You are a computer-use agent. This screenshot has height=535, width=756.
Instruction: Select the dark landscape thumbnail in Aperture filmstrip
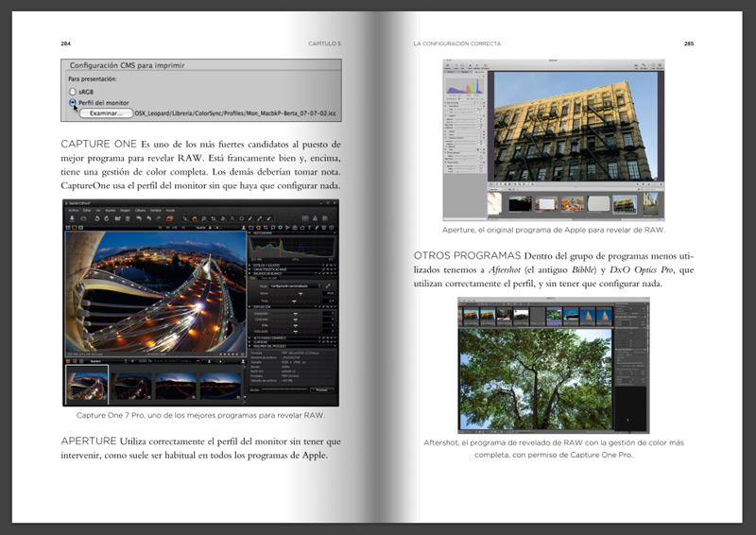pos(521,204)
